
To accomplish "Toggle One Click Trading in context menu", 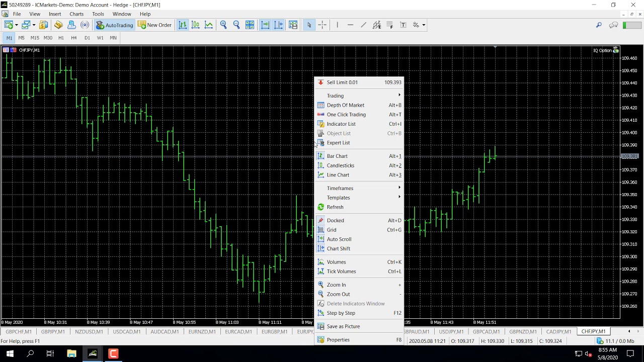I will pyautogui.click(x=359, y=115).
